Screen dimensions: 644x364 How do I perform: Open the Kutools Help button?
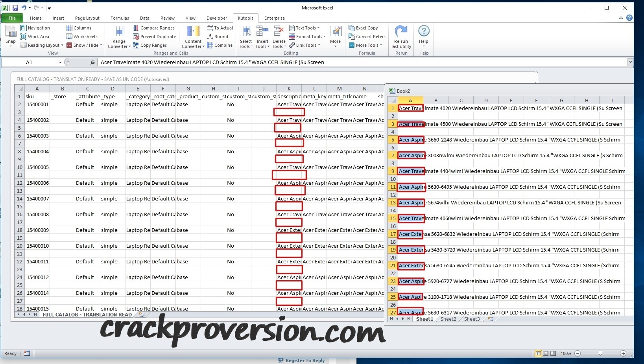(424, 36)
